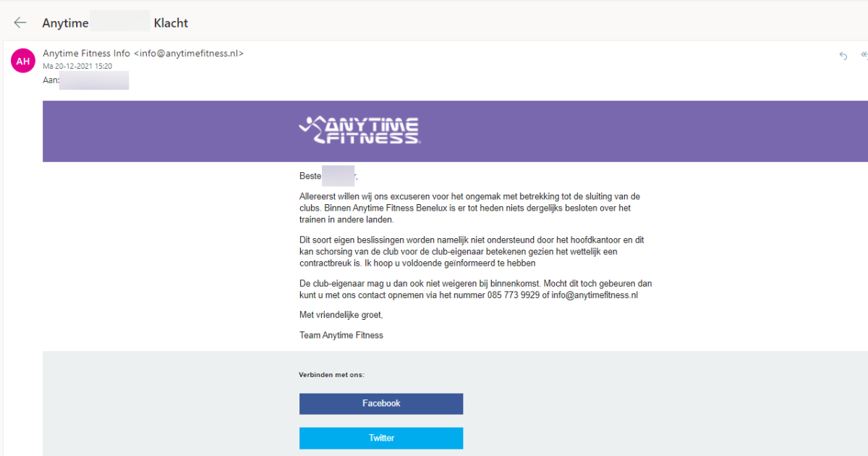The height and width of the screenshot is (456, 868).
Task: Click the back arrow to leave message
Action: tap(20, 22)
